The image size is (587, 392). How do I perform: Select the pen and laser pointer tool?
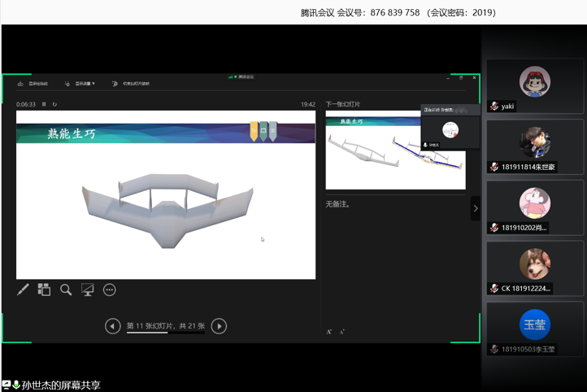[x=23, y=290]
